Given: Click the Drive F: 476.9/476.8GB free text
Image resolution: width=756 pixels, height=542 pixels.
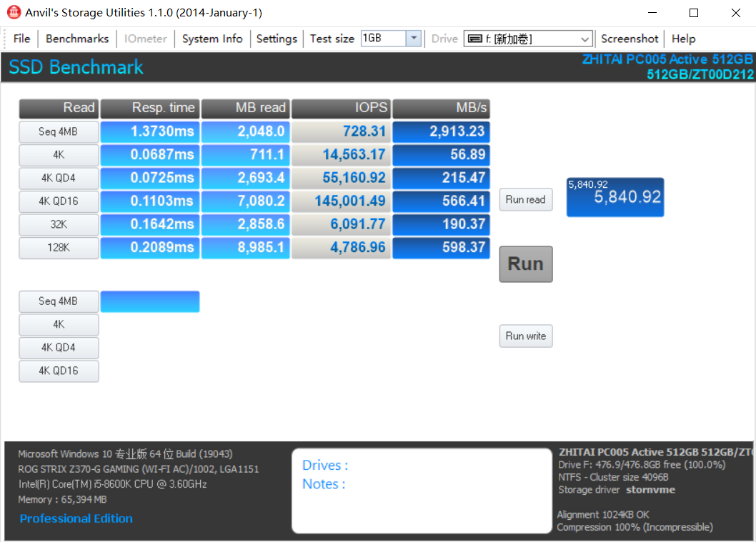Looking at the screenshot, I should click(642, 465).
